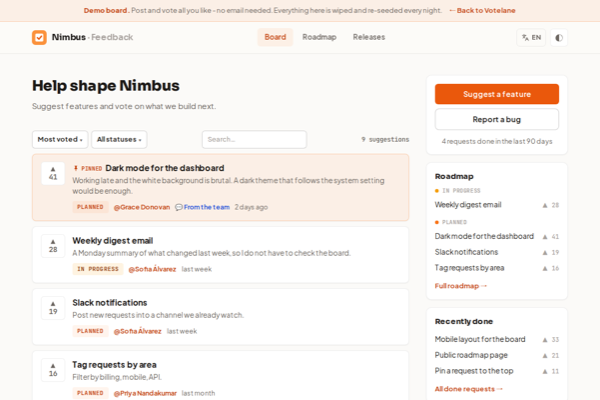The height and width of the screenshot is (400, 600).
Task: Click upvote triangle for Public roadmap page
Action: [545, 356]
